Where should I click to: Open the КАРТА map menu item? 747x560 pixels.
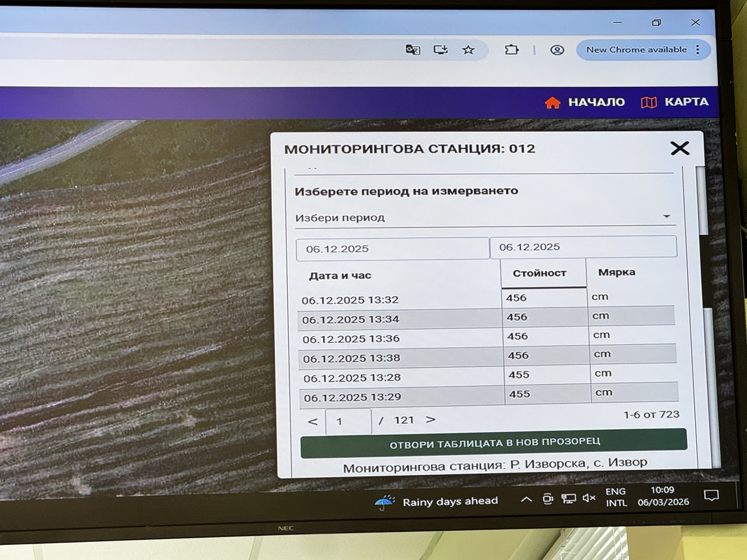pos(675,102)
